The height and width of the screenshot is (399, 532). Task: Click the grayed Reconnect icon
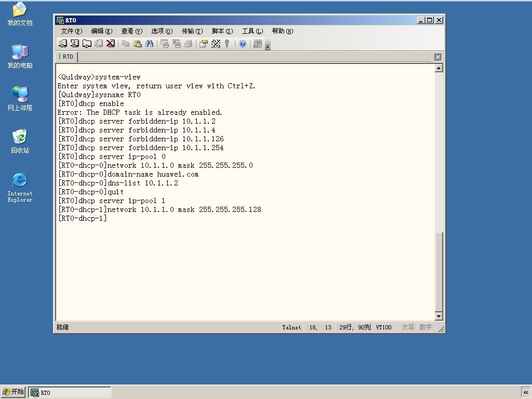click(x=99, y=44)
